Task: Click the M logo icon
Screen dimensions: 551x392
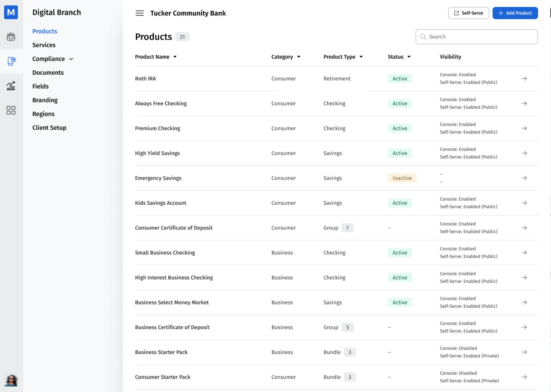Action: pos(11,13)
